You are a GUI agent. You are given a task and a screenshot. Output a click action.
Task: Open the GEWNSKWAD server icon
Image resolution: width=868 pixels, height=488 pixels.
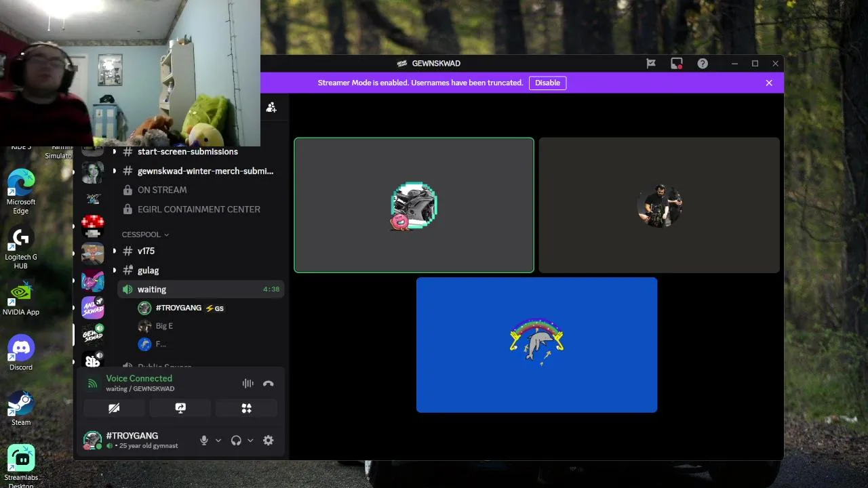(93, 335)
